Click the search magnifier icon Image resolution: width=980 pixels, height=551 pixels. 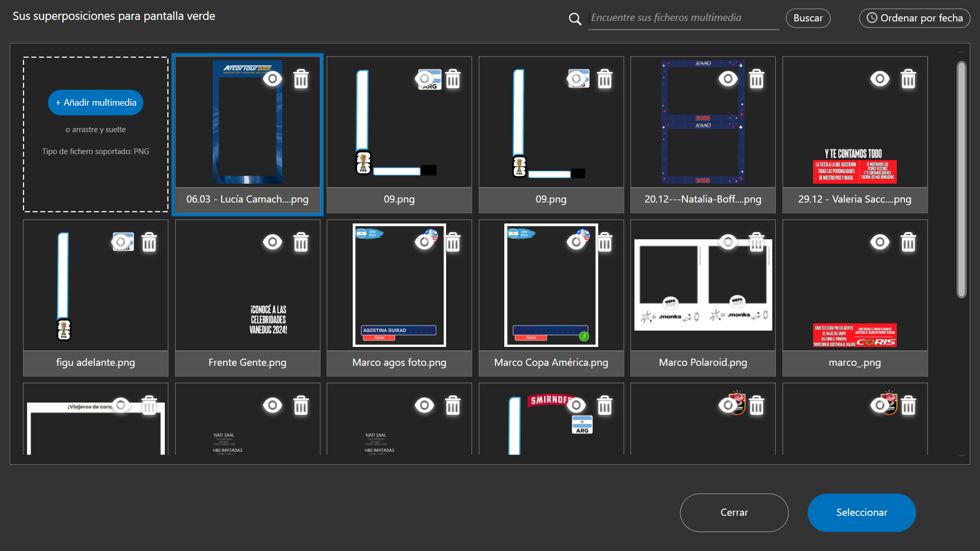pos(575,19)
